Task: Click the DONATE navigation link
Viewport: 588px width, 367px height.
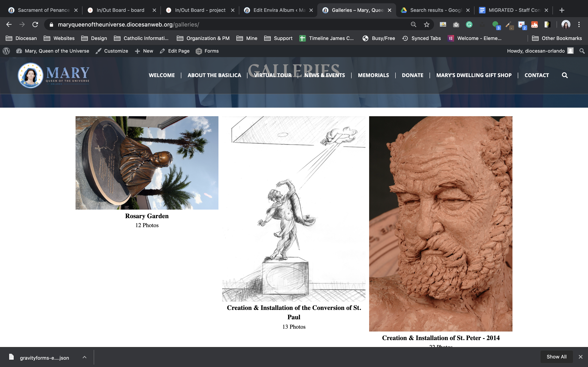Action: tap(412, 75)
